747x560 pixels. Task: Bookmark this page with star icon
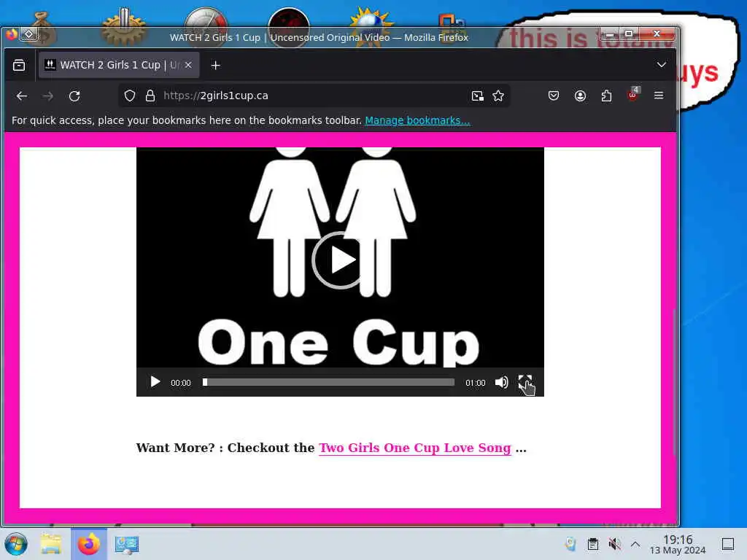coord(498,96)
